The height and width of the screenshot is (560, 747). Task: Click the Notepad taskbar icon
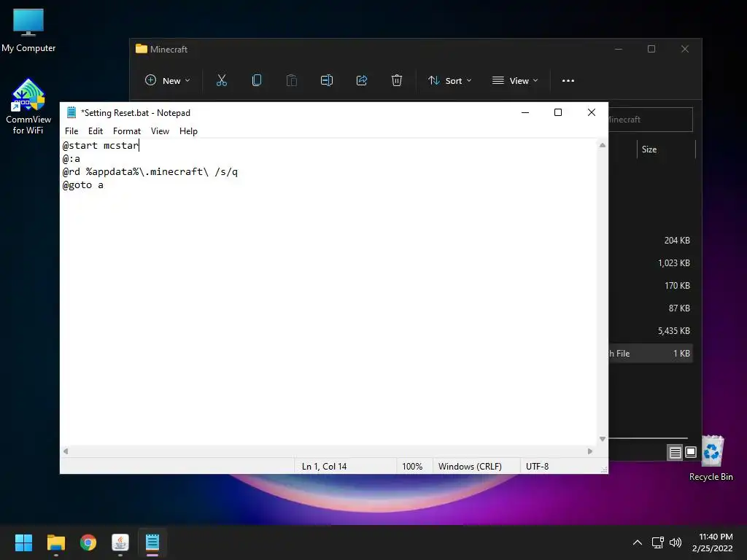point(152,542)
